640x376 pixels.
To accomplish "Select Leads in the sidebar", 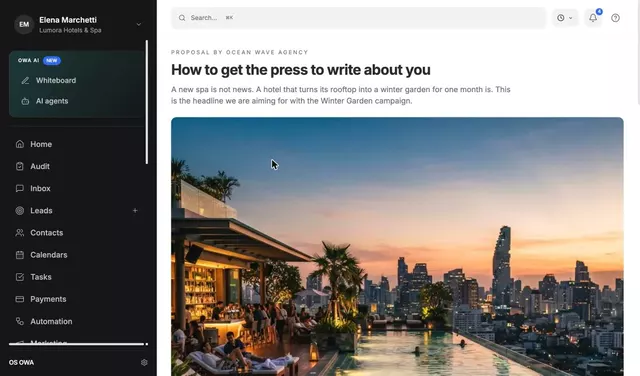I will [x=41, y=211].
